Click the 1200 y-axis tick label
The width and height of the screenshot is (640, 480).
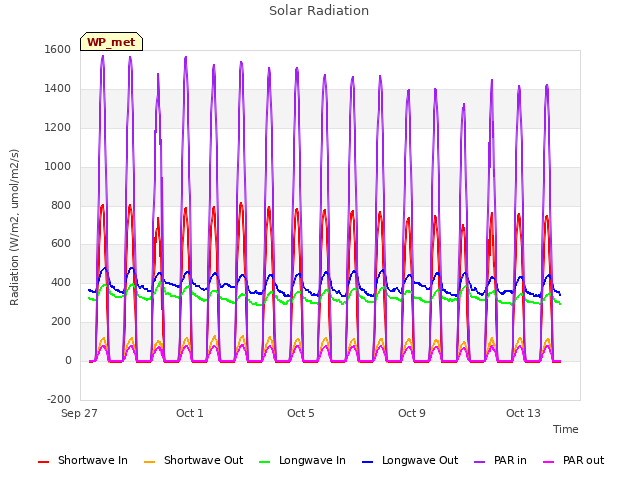click(58, 128)
